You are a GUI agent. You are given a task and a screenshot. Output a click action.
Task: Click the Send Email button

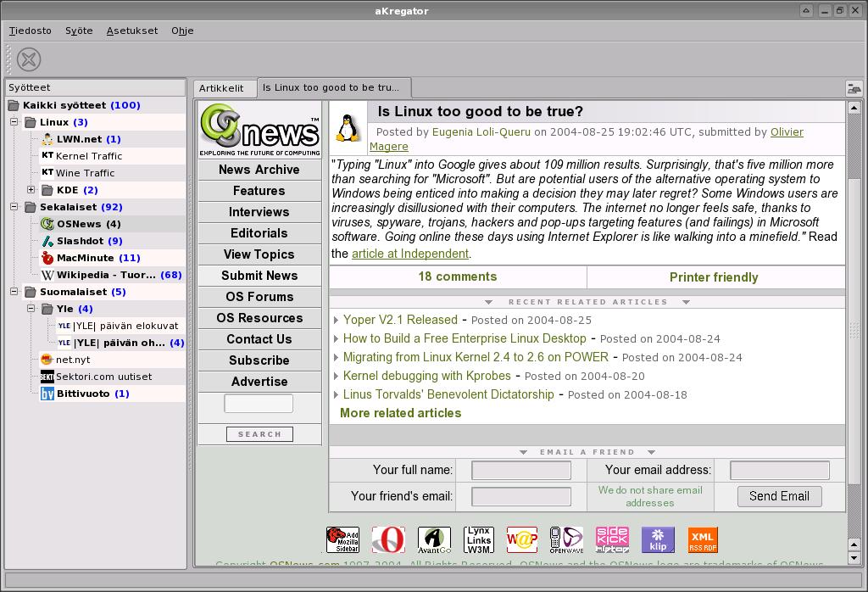(779, 496)
